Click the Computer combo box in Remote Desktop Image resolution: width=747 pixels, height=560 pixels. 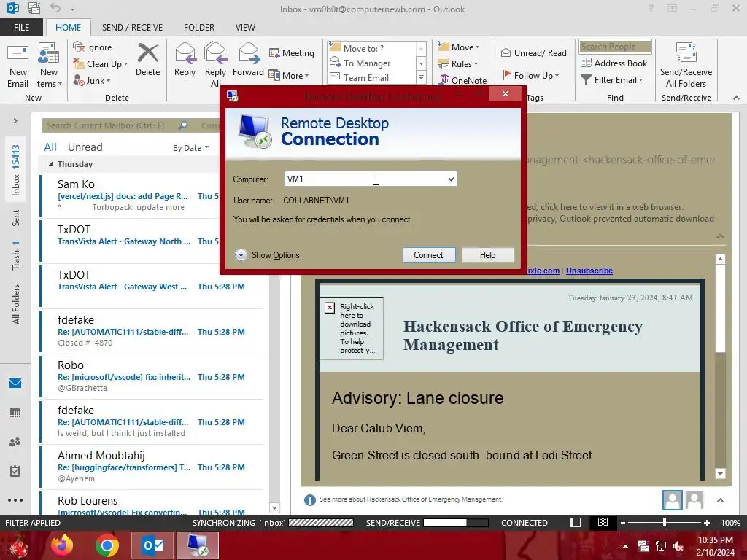pos(371,179)
